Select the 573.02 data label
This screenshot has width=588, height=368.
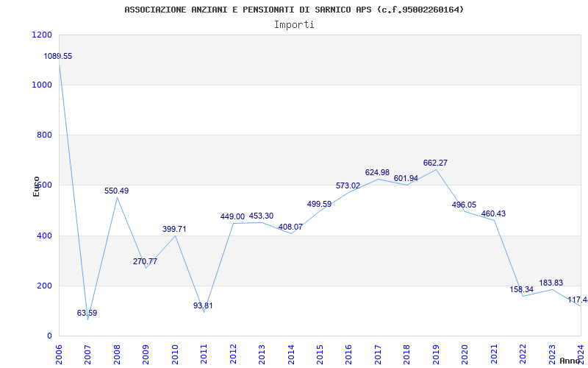click(348, 185)
